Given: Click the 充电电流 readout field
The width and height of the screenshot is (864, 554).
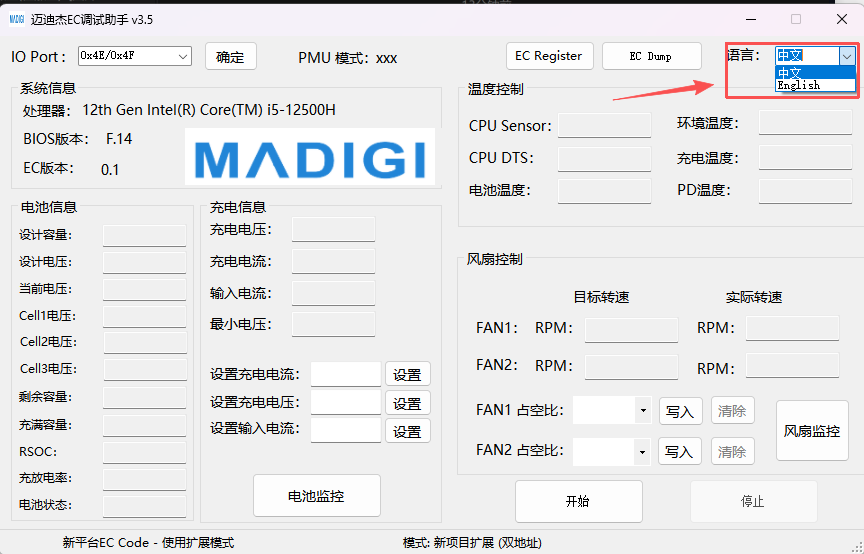Looking at the screenshot, I should coord(333,261).
